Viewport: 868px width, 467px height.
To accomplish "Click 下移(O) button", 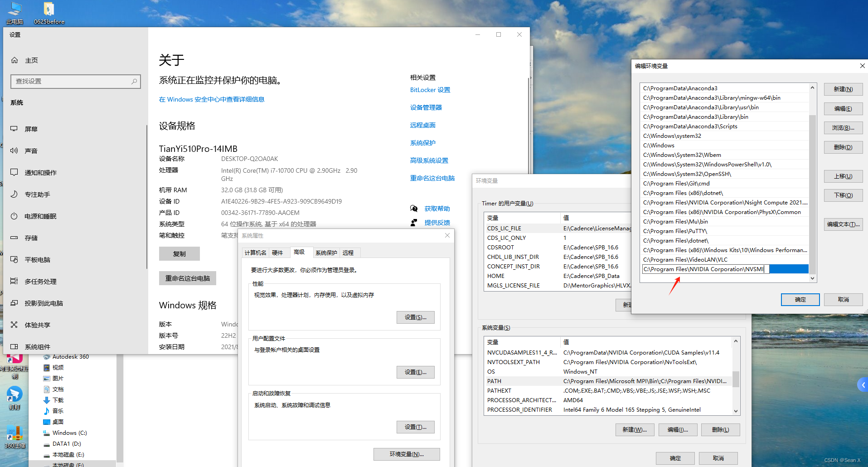I will 843,195.
